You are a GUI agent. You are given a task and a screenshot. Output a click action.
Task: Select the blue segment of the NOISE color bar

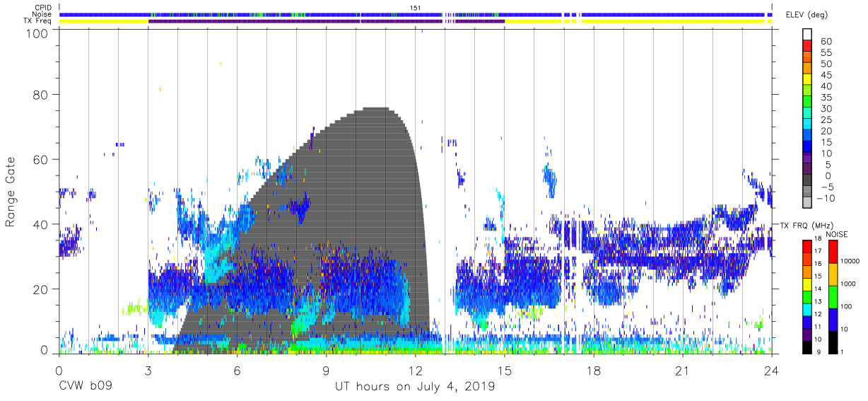click(x=832, y=319)
